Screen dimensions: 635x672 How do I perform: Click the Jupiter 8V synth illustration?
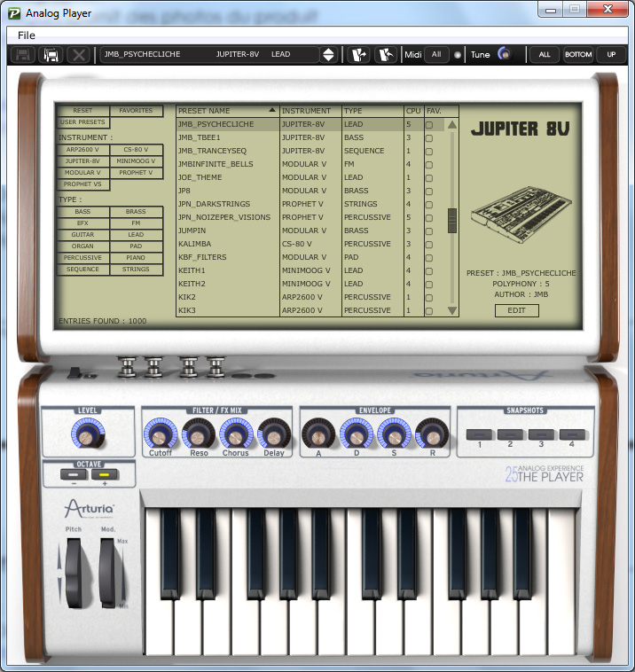coord(521,215)
